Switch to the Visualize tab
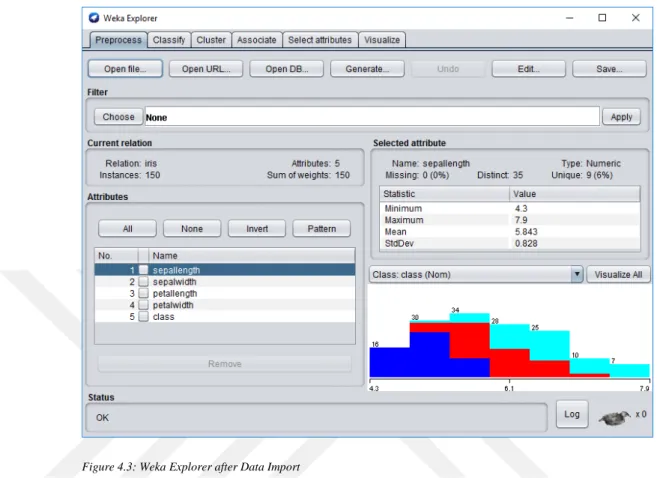This screenshot has height=478, width=657. tap(382, 40)
